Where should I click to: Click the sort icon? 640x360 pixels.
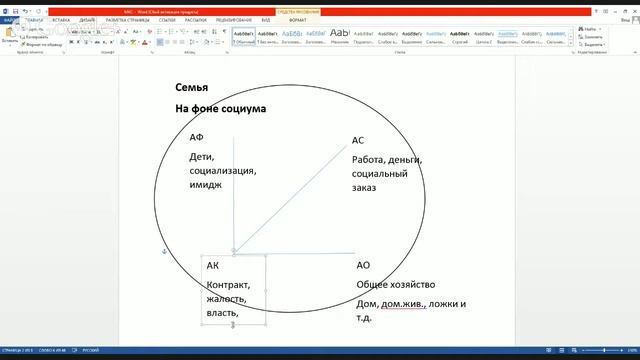point(214,31)
